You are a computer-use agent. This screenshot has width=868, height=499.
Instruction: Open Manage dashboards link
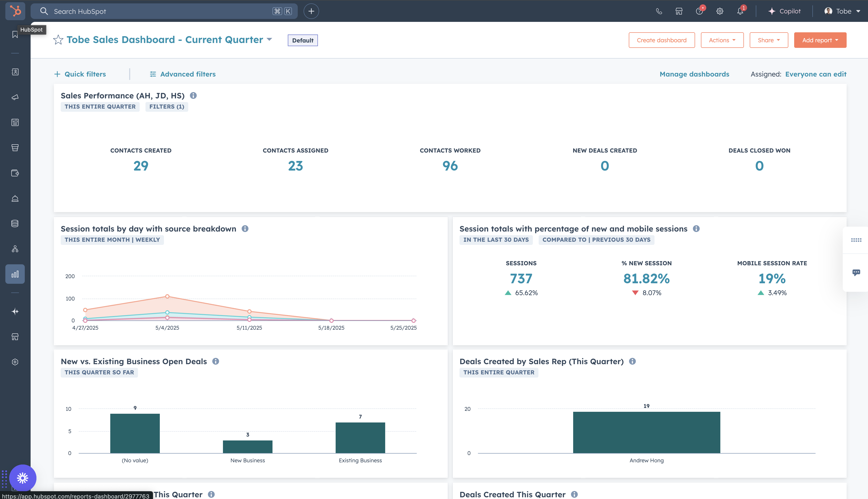click(x=694, y=74)
